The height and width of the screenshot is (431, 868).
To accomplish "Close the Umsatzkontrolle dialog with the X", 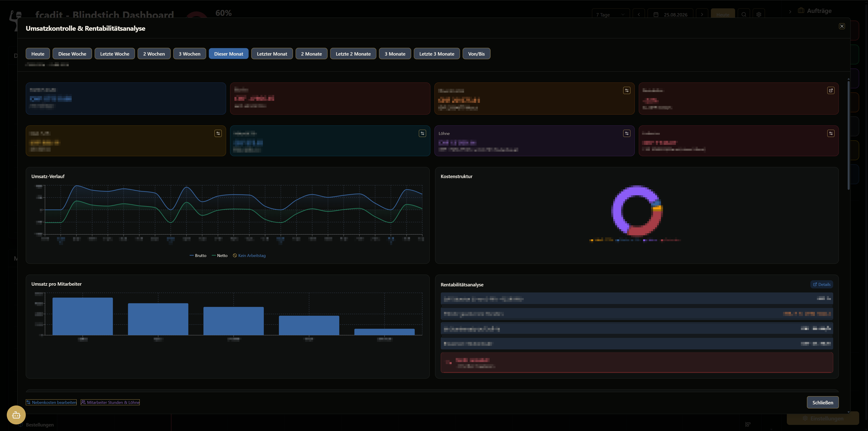I will click(x=841, y=26).
